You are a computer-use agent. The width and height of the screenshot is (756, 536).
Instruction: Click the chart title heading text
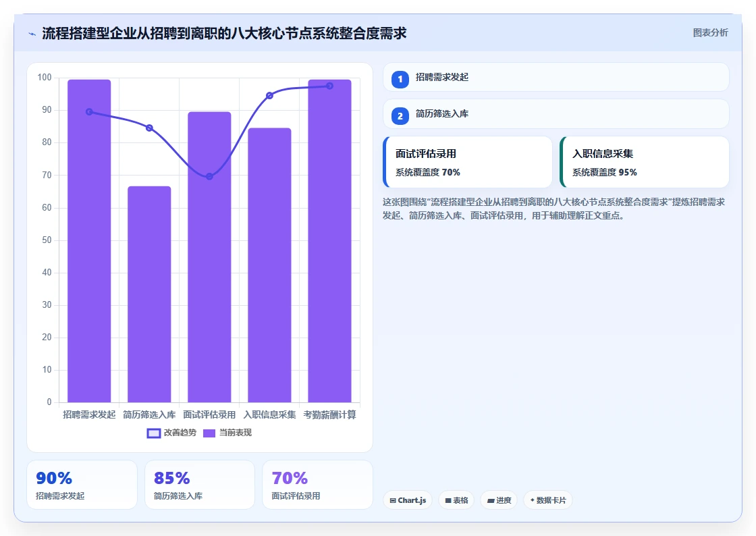click(x=224, y=33)
